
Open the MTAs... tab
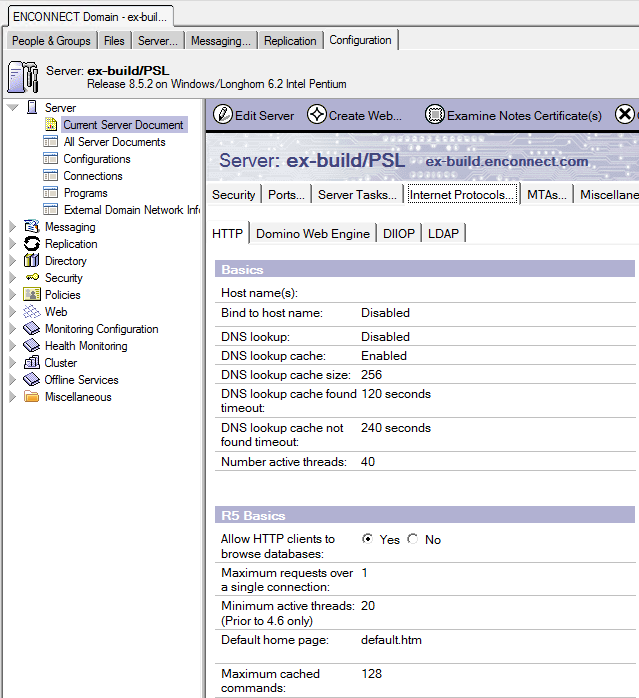click(x=547, y=195)
